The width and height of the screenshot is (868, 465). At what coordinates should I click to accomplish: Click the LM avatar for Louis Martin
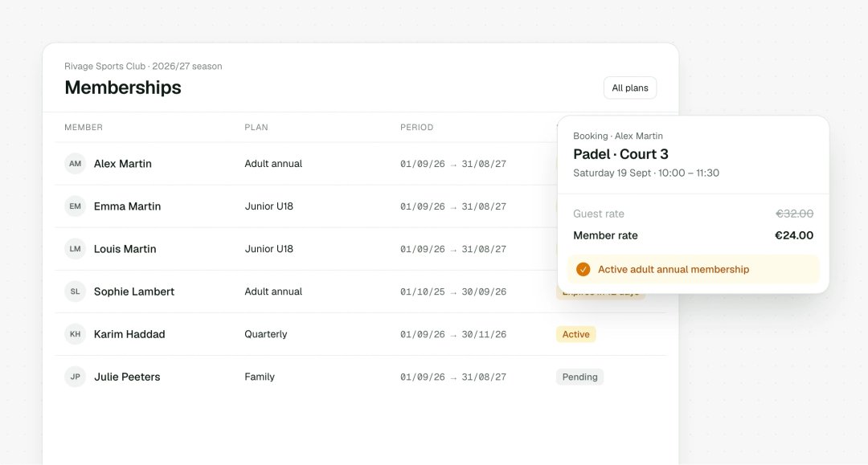76,249
